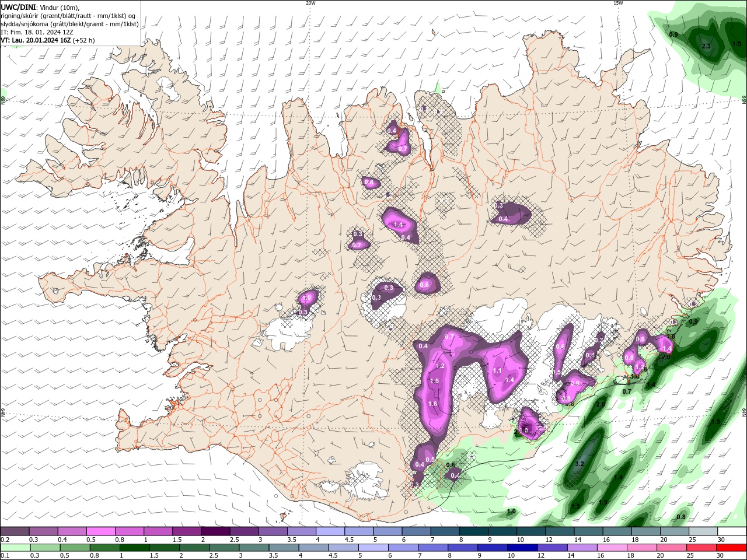Click the '30' label of the upper legend row
This screenshot has height=560, width=747.
pyautogui.click(x=721, y=540)
